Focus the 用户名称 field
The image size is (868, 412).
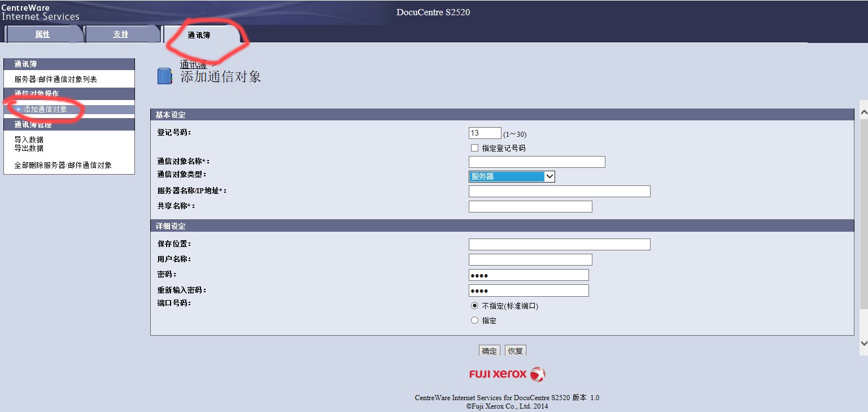pos(530,259)
